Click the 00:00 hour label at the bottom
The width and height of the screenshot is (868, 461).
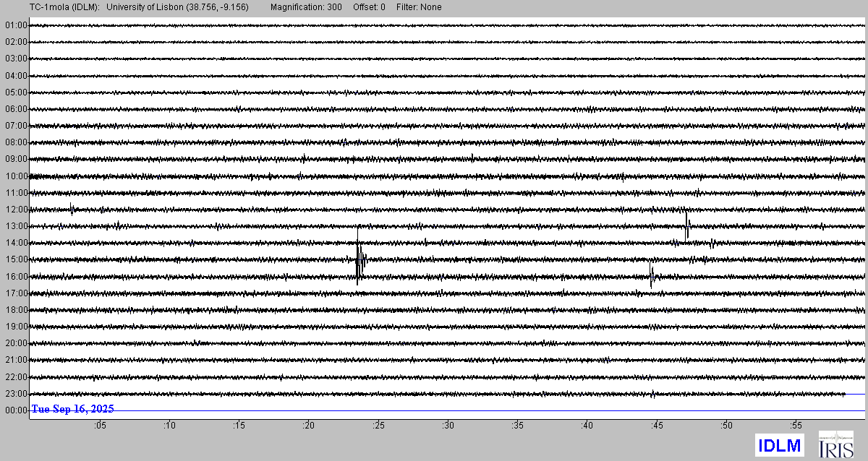pos(15,410)
